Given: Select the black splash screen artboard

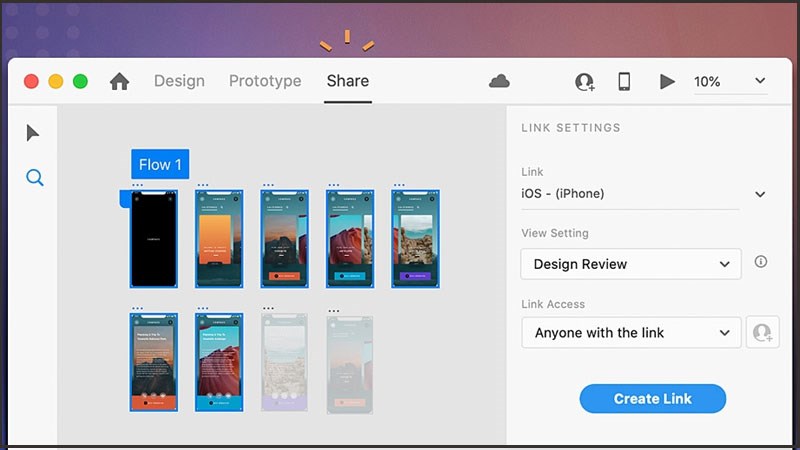Looking at the screenshot, I should click(x=154, y=239).
